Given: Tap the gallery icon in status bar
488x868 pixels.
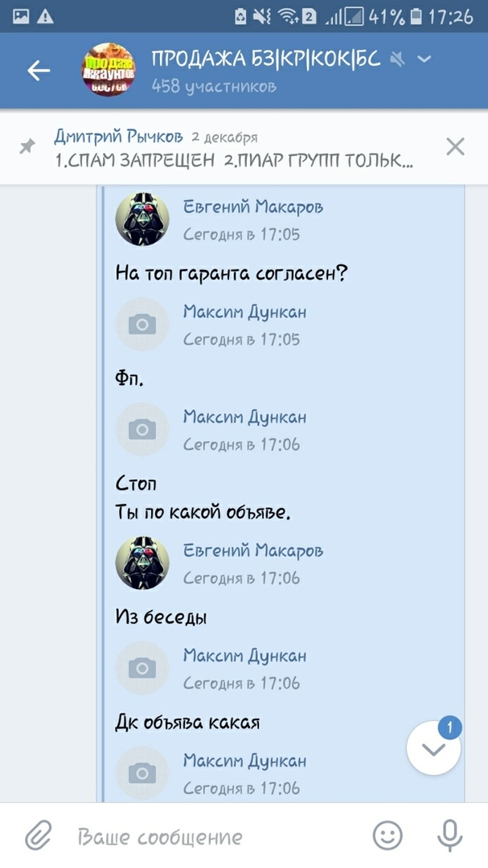Looking at the screenshot, I should tap(21, 17).
